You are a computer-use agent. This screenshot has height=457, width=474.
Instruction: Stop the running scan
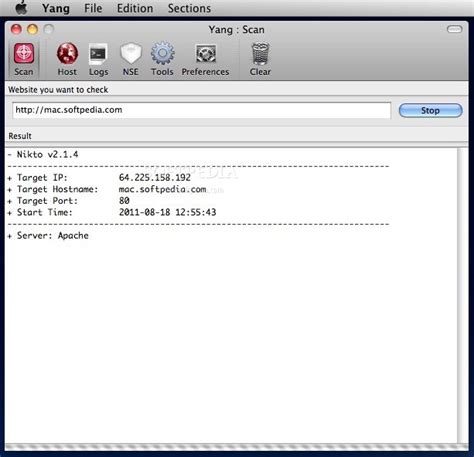(430, 110)
